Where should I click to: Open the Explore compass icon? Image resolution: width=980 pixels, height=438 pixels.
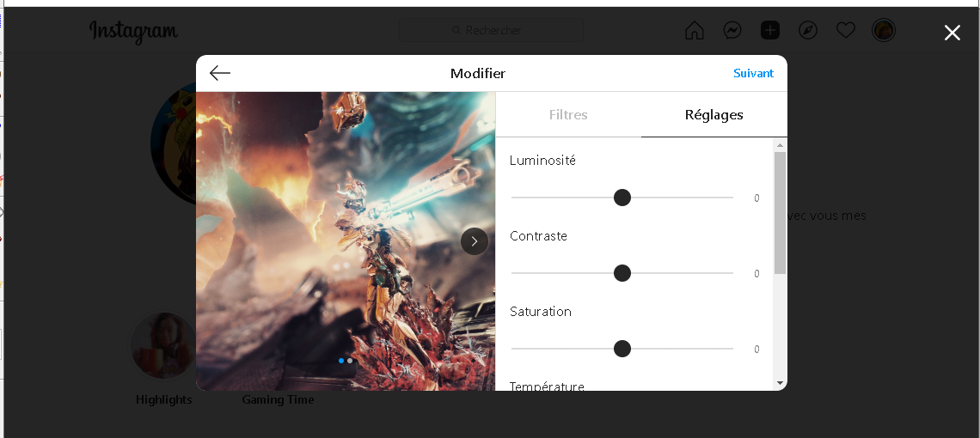point(808,30)
